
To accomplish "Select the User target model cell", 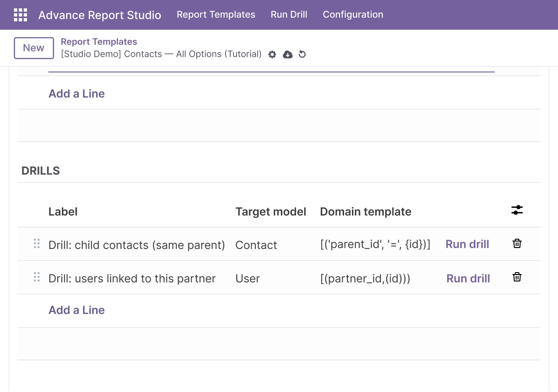I will pos(247,279).
